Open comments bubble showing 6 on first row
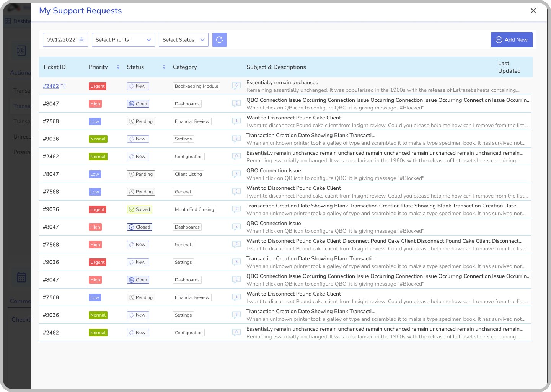Screen dimensions: 551x392 (236, 86)
